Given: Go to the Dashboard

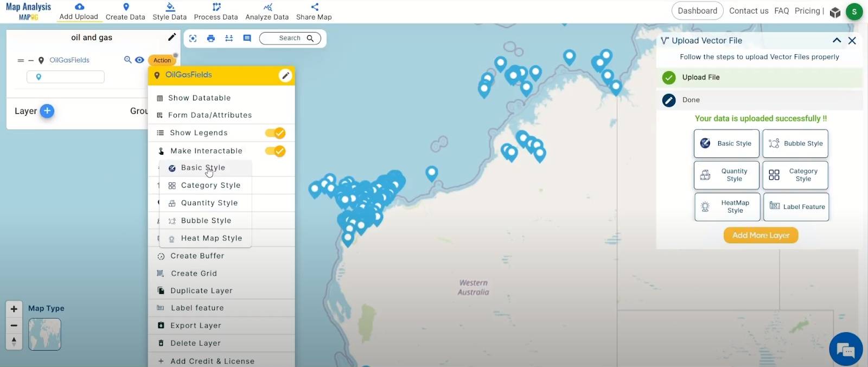Looking at the screenshot, I should pyautogui.click(x=698, y=11).
